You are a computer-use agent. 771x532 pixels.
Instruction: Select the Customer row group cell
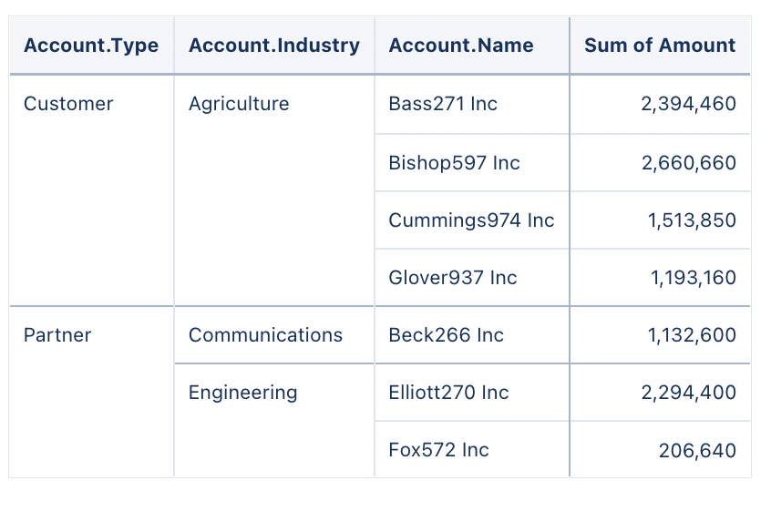coord(91,190)
